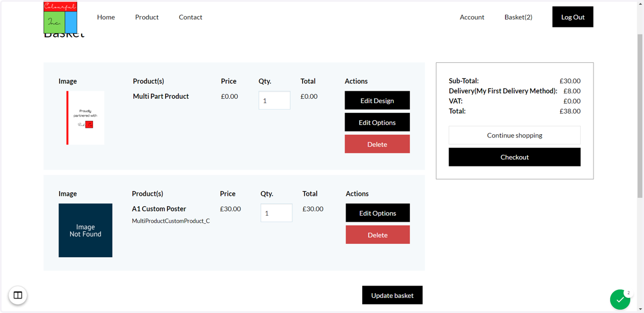Click the Update basket button

point(392,295)
